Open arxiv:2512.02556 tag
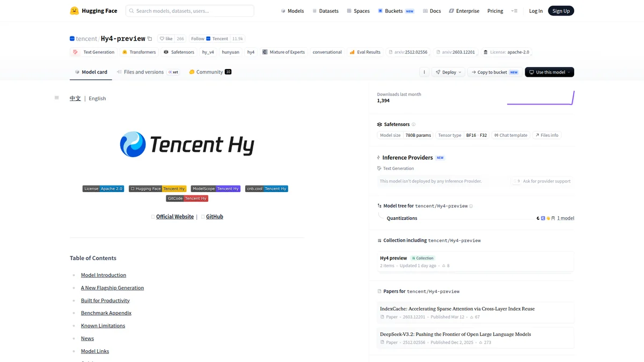Image resolution: width=644 pixels, height=362 pixels. pyautogui.click(x=408, y=52)
